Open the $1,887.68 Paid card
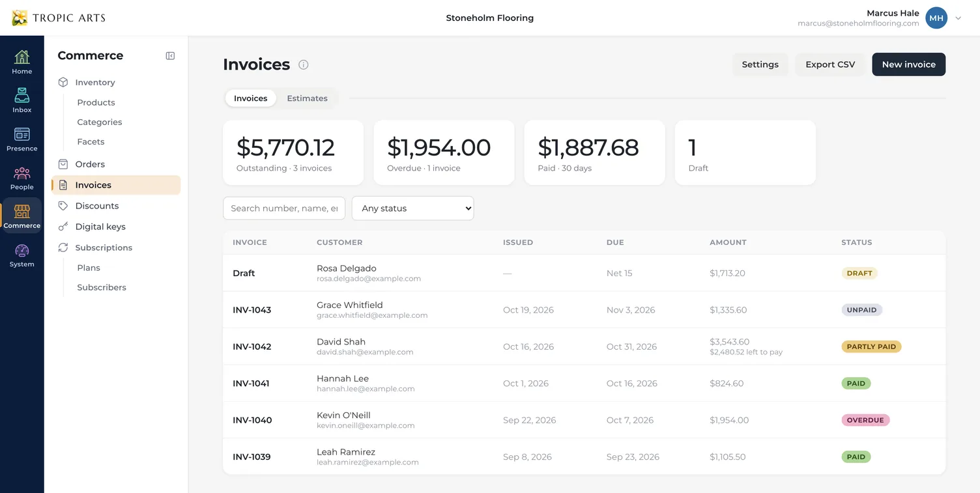The height and width of the screenshot is (493, 980). (594, 152)
